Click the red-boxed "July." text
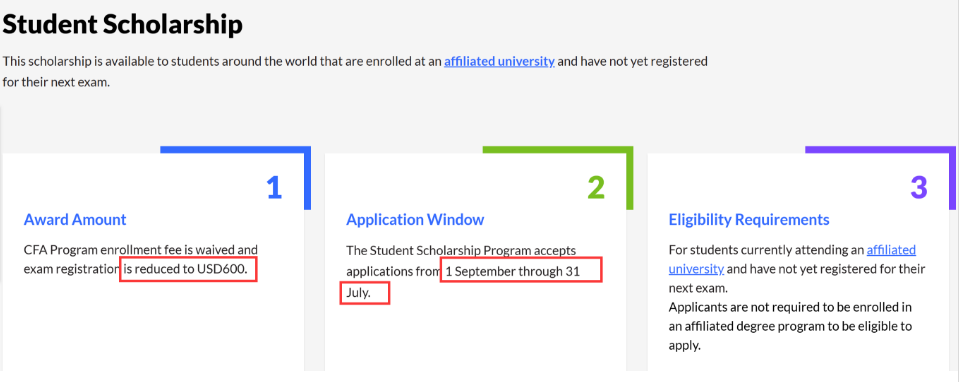Screen dimensions: 959x382 tap(365, 293)
